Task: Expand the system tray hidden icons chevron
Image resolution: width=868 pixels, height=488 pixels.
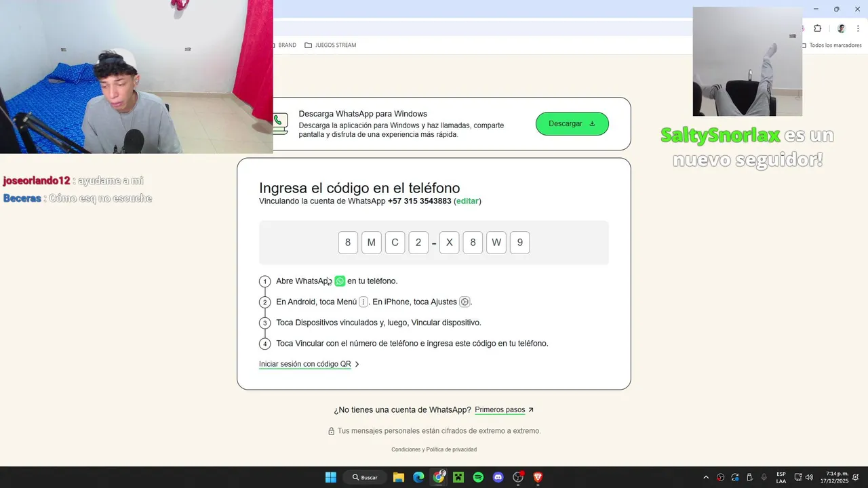Action: click(706, 477)
